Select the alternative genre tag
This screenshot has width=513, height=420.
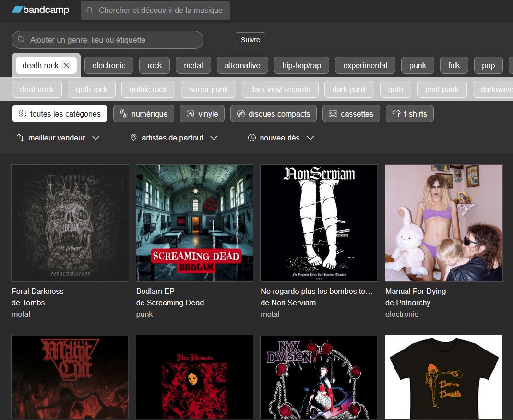[x=242, y=65]
